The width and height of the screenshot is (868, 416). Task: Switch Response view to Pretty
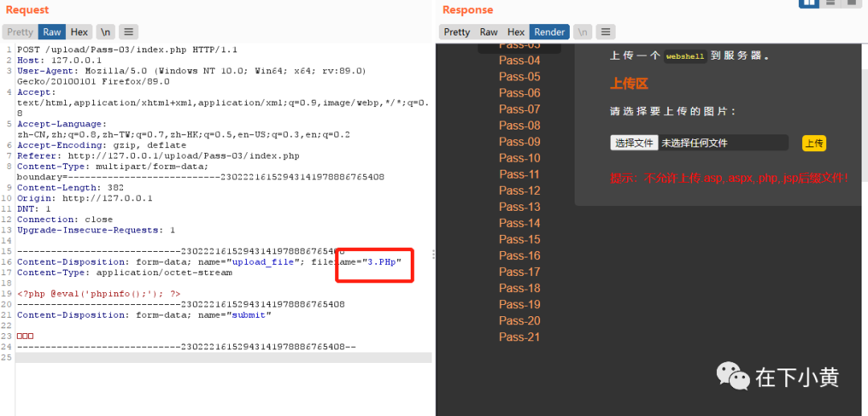pyautogui.click(x=457, y=32)
